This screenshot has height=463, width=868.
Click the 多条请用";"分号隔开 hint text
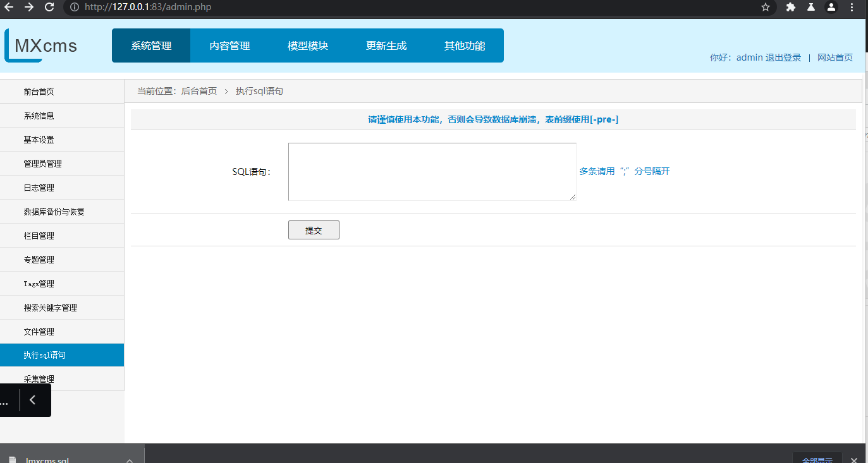[625, 171]
